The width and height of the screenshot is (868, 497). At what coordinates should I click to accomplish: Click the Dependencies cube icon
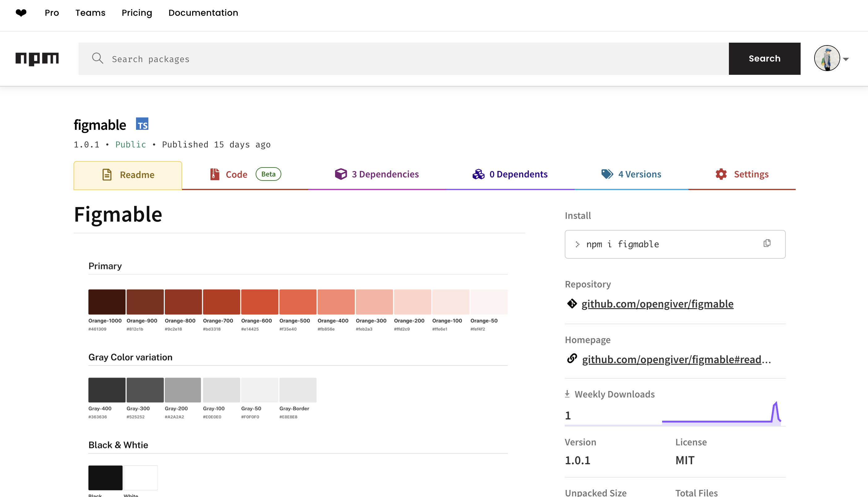[x=341, y=174]
